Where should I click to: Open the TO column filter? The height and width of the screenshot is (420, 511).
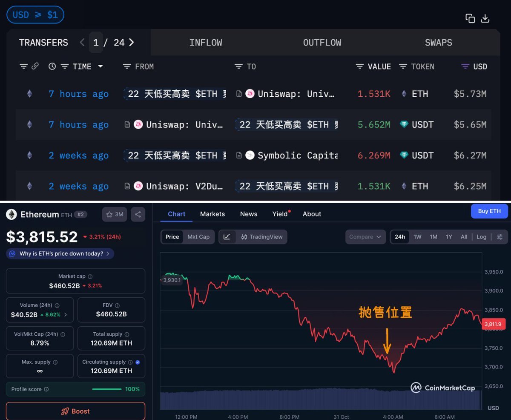238,66
